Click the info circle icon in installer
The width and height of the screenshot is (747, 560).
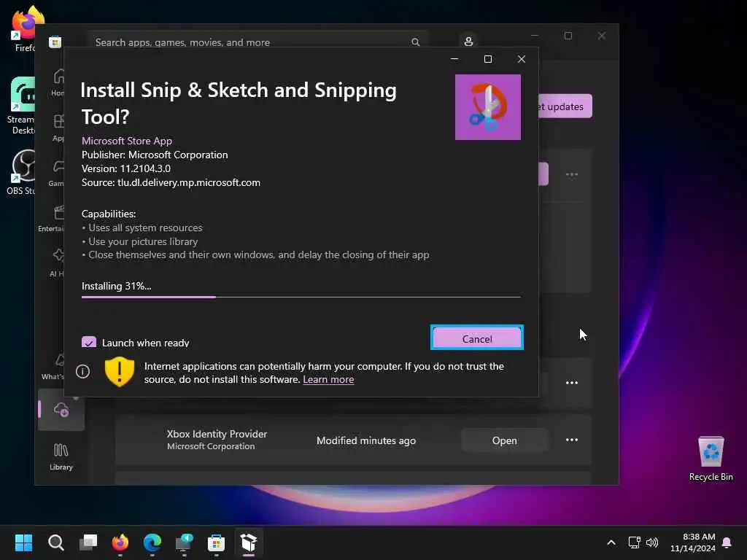[x=83, y=371]
